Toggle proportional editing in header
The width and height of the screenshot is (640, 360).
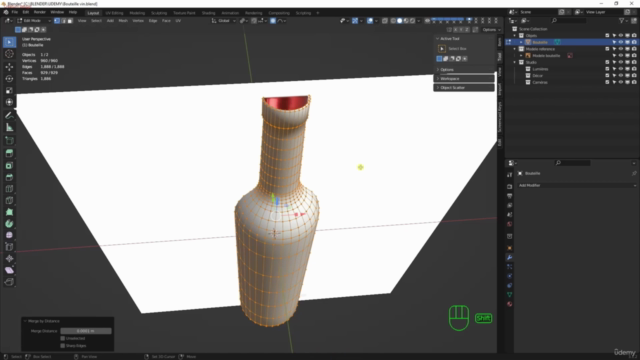pyautogui.click(x=273, y=20)
